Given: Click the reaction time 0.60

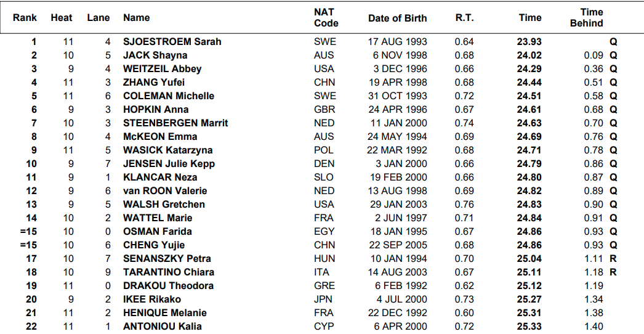Looking at the screenshot, I should 464,313.
